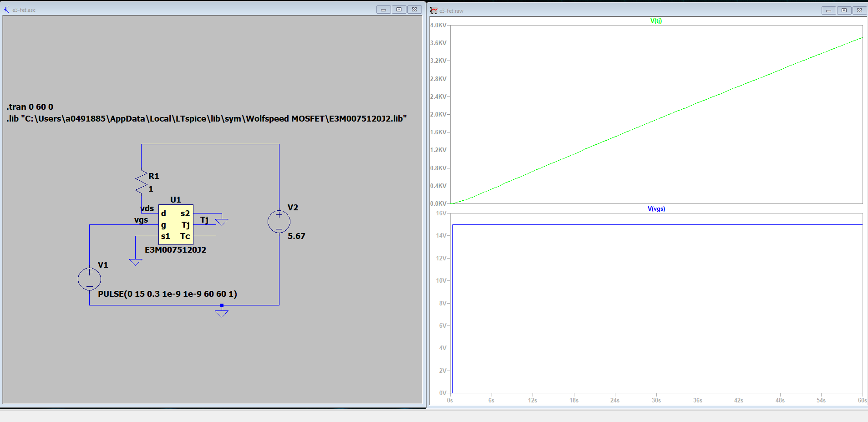Image resolution: width=868 pixels, height=422 pixels.
Task: Click the 4.0KV axis label of upper plot
Action: pyautogui.click(x=438, y=25)
